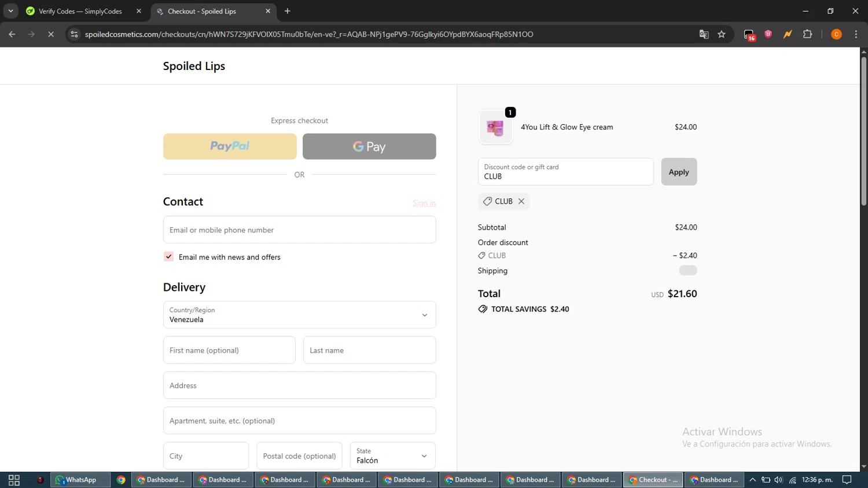
Task: Show hidden system tray icons arrow
Action: pyautogui.click(x=752, y=480)
